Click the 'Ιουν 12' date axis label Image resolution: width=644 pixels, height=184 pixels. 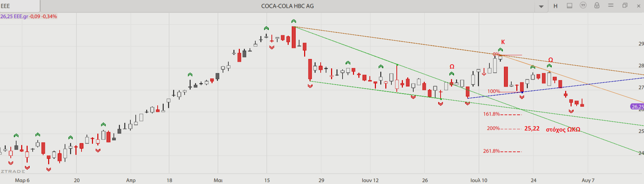point(370,180)
